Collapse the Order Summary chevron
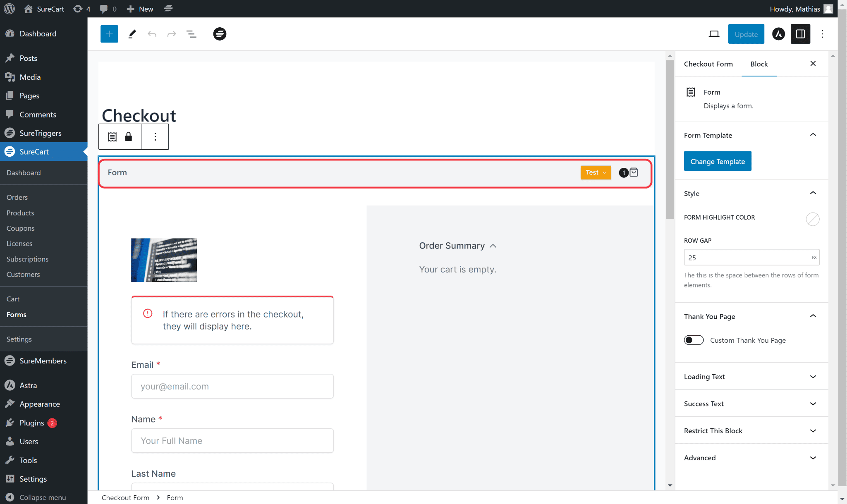Viewport: 847px width, 504px height. tap(493, 246)
